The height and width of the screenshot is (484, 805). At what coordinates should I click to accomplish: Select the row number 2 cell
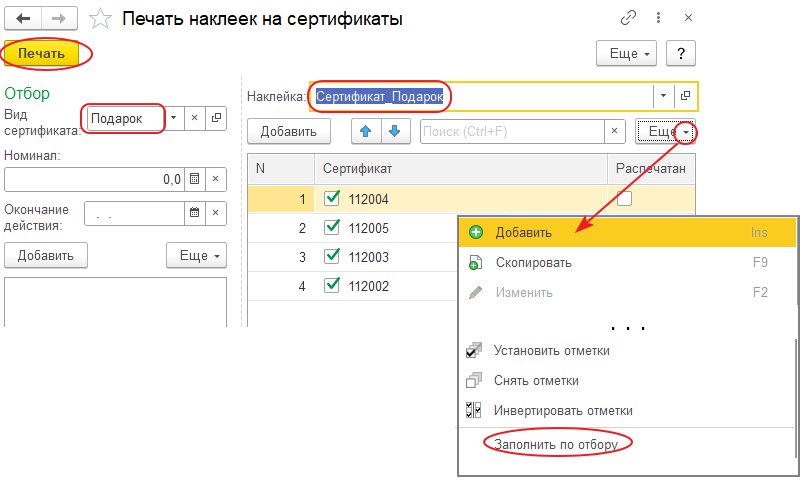pyautogui.click(x=281, y=227)
